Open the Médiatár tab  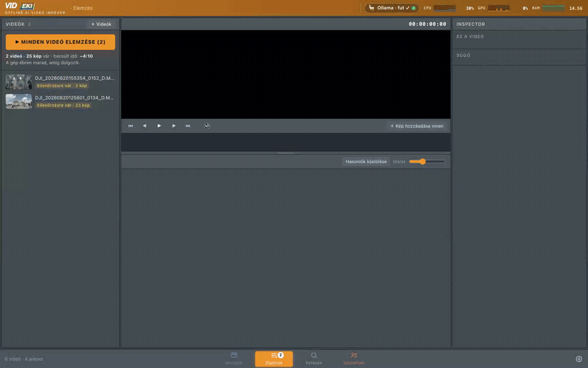coord(234,359)
